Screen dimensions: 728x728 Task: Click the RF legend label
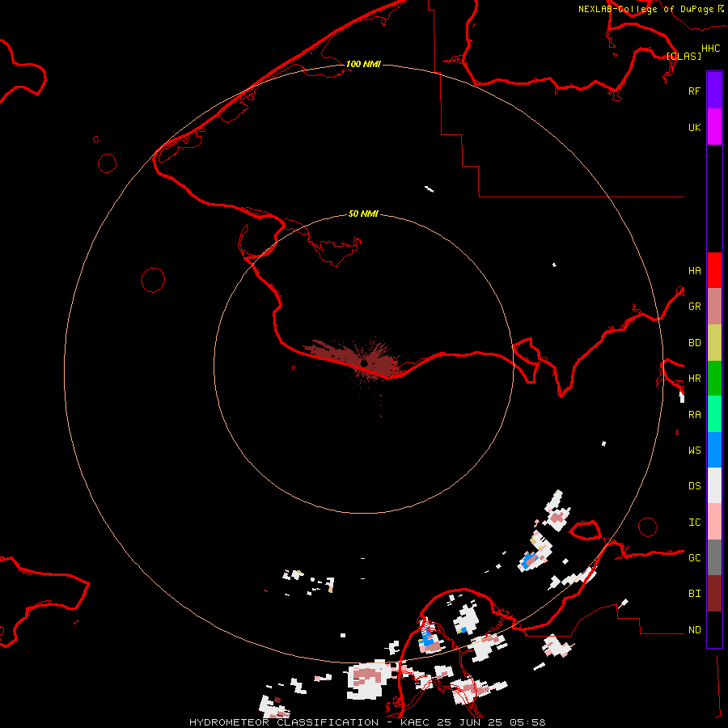694,91
